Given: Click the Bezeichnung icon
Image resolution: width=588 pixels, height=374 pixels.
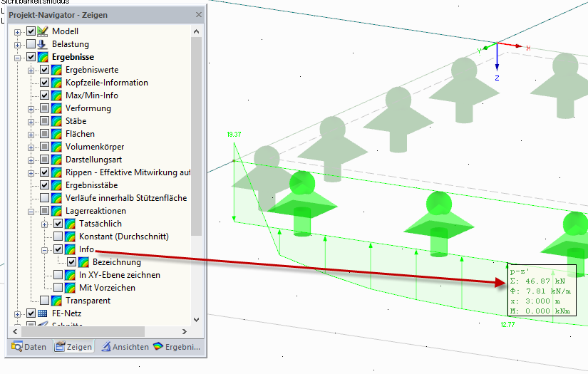Looking at the screenshot, I should pos(83,262).
